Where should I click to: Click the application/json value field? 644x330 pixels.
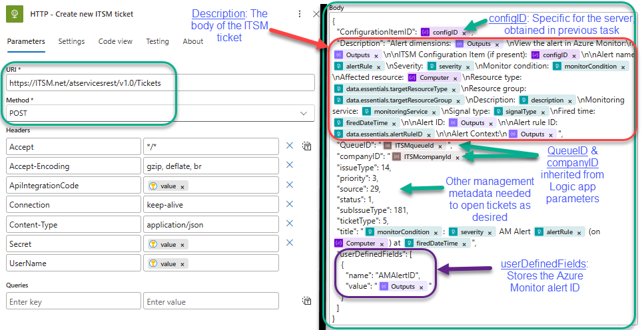pyautogui.click(x=211, y=224)
